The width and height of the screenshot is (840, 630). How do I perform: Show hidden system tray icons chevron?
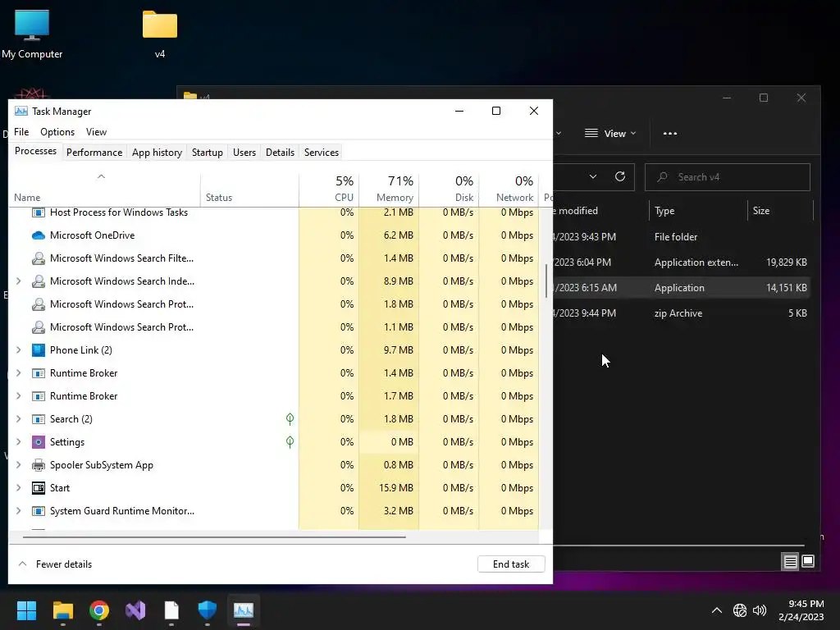(x=716, y=610)
